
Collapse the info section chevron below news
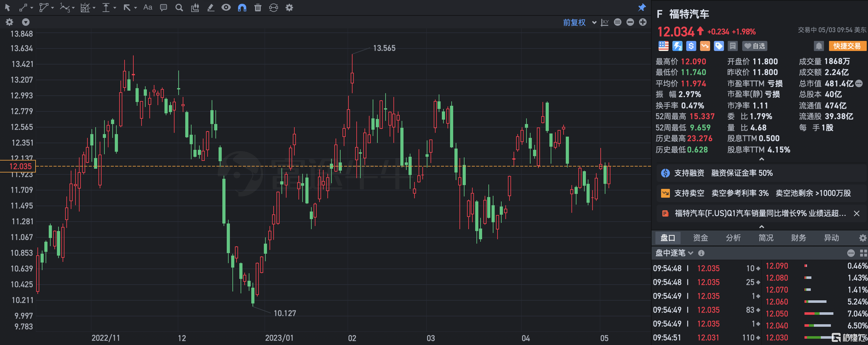click(761, 227)
